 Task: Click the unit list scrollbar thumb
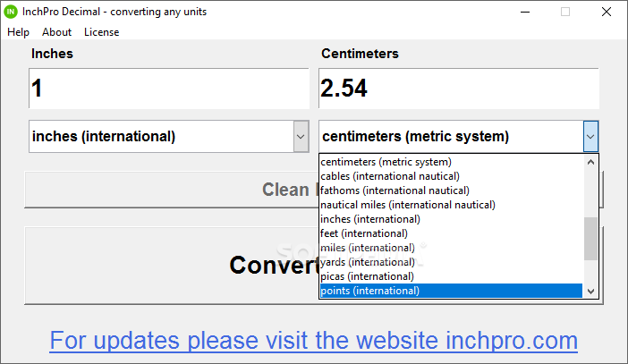tap(590, 239)
